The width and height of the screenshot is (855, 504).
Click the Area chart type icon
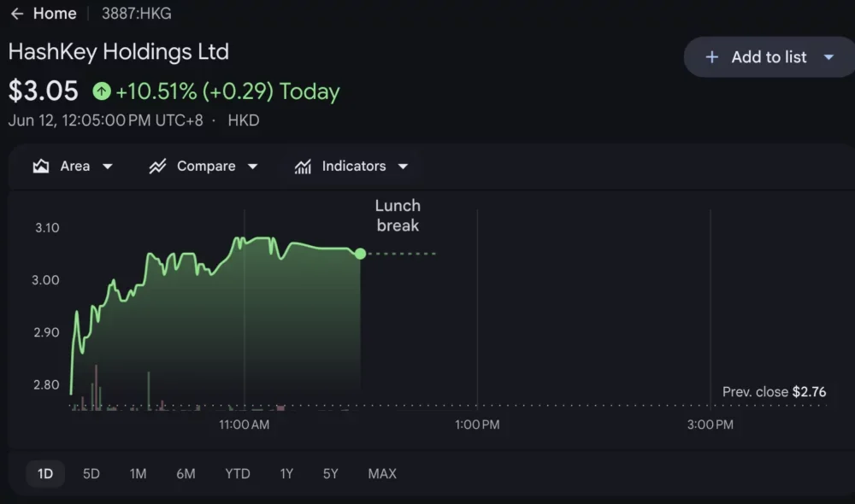click(x=41, y=167)
